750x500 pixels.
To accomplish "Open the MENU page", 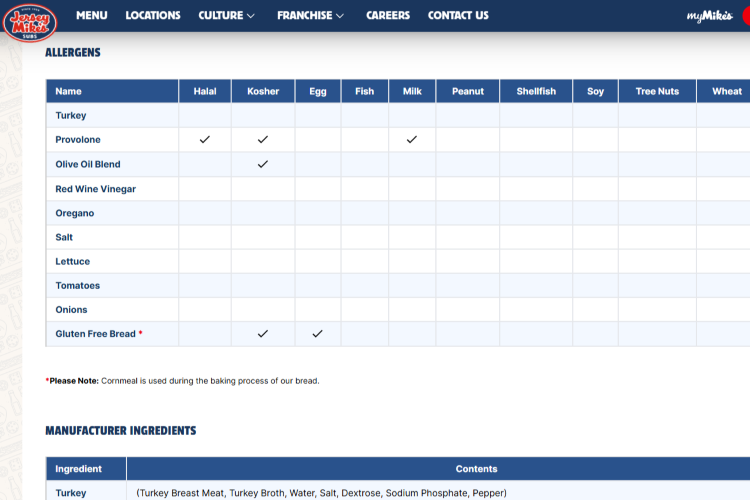I will point(91,15).
